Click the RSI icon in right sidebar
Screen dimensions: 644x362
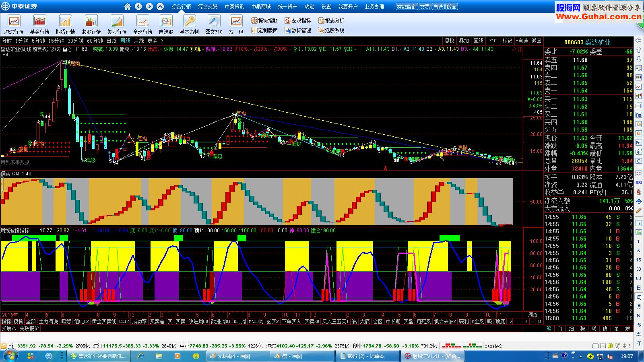tap(639, 183)
